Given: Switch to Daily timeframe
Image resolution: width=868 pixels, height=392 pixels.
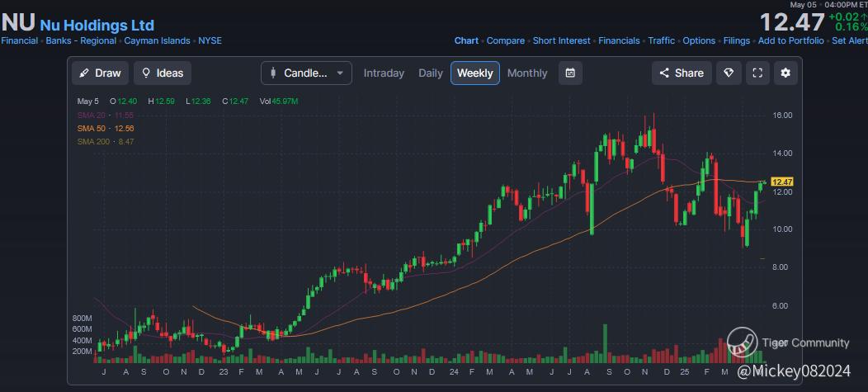Looking at the screenshot, I should pyautogui.click(x=431, y=73).
